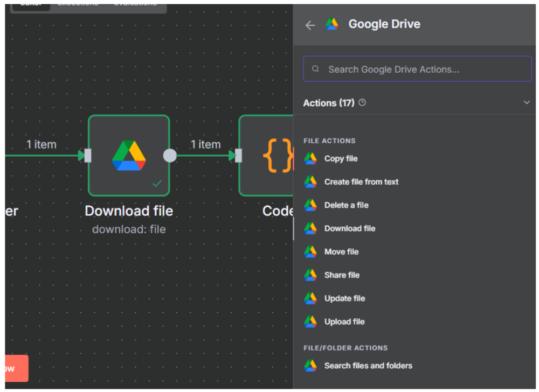The width and height of the screenshot is (539, 392).
Task: Expand details via the Actions info tooltip icon
Action: coord(362,102)
